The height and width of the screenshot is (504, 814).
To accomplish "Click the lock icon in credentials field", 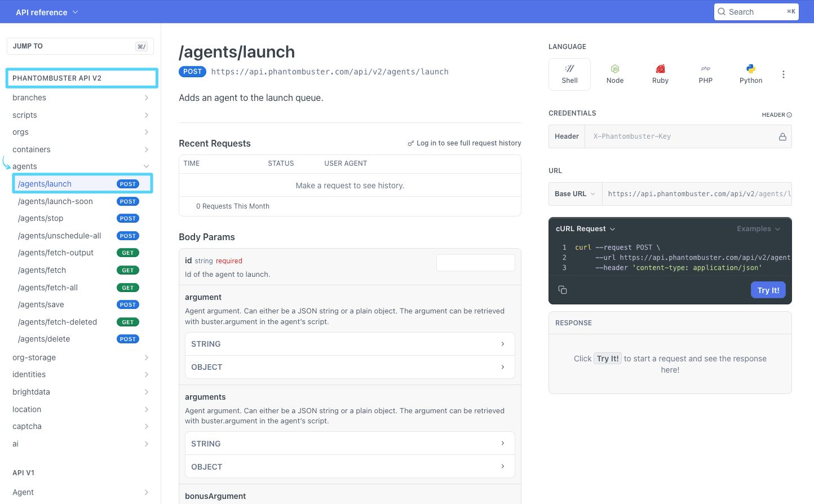I will click(x=782, y=136).
